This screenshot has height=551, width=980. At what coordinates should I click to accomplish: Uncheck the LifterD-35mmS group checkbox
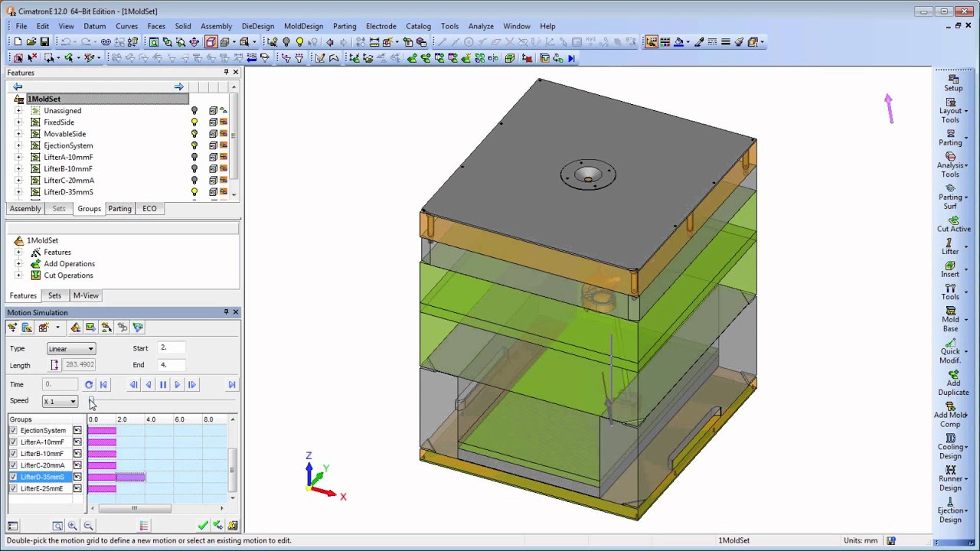point(13,477)
